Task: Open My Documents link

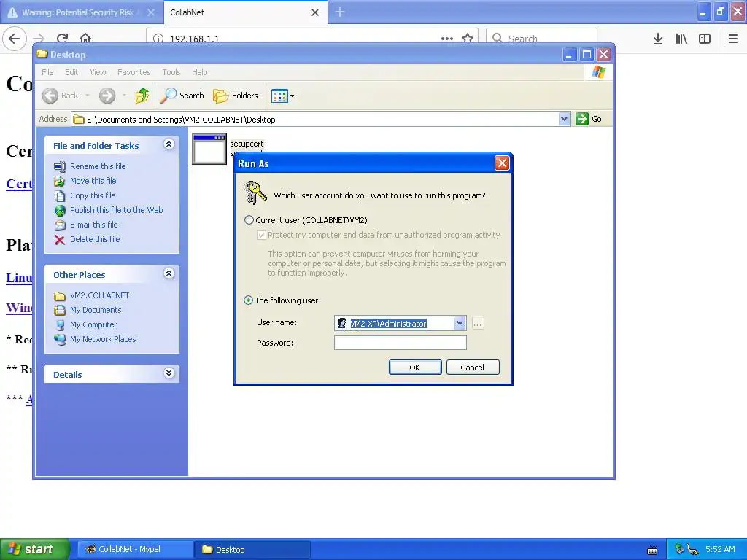Action: [96, 310]
